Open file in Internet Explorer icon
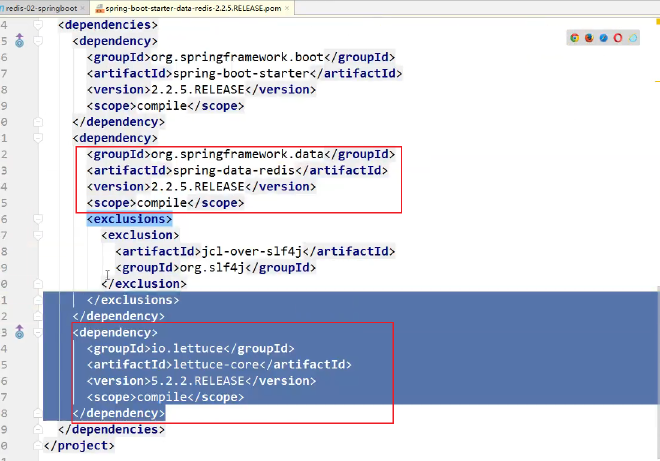The width and height of the screenshot is (660, 461). point(633,38)
